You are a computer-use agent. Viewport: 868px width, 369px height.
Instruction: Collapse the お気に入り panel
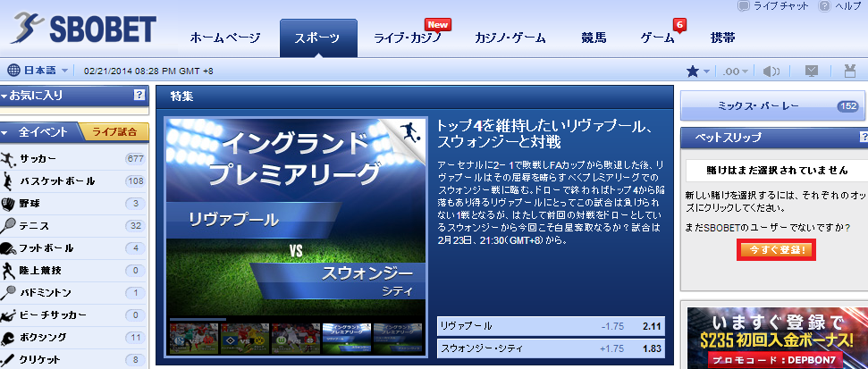pyautogui.click(x=4, y=96)
